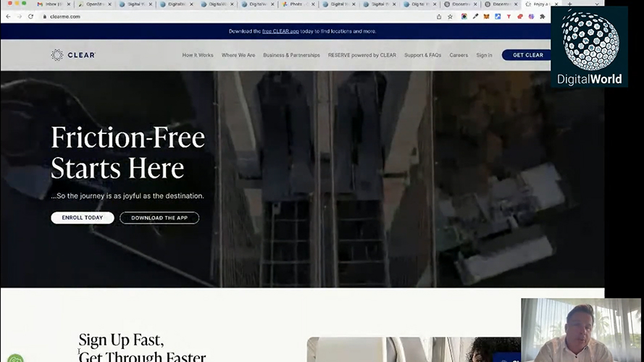Open the Sign In link
This screenshot has height=362, width=644.
(484, 55)
